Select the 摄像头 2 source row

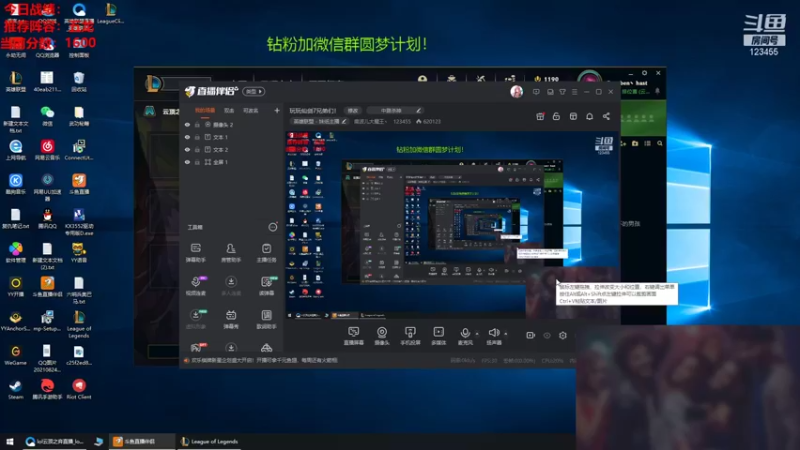coord(232,124)
